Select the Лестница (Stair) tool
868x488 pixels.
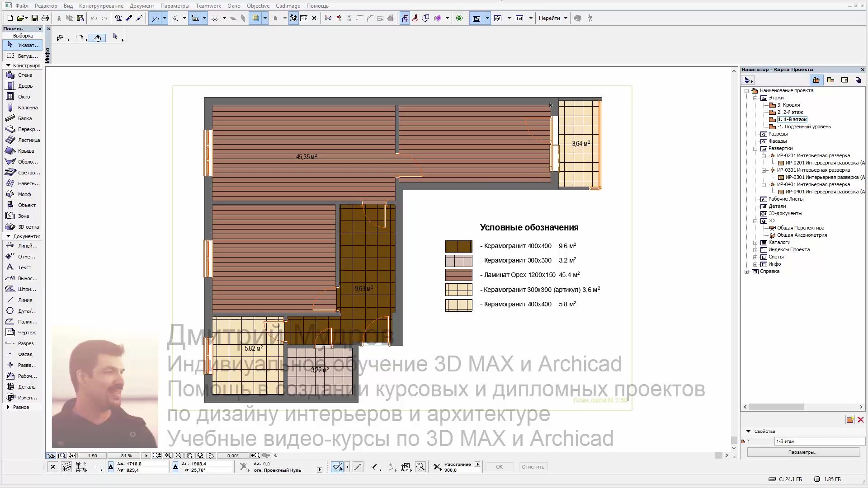23,140
